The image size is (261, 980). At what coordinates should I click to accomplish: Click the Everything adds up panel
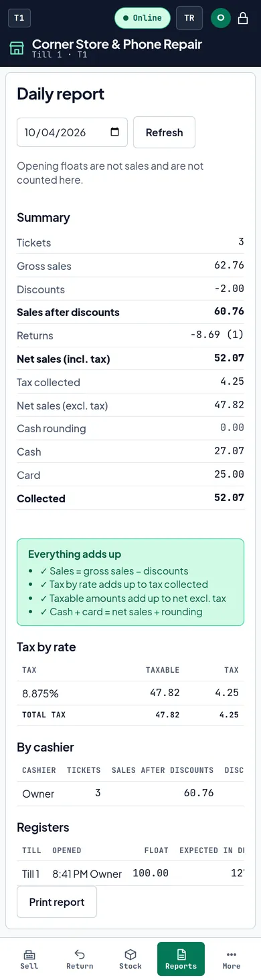coord(130,583)
